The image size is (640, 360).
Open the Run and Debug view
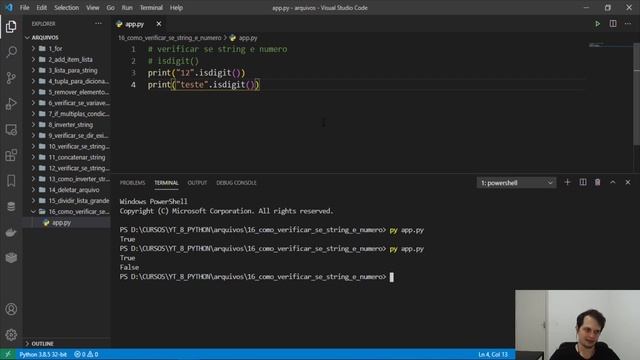coord(11,104)
